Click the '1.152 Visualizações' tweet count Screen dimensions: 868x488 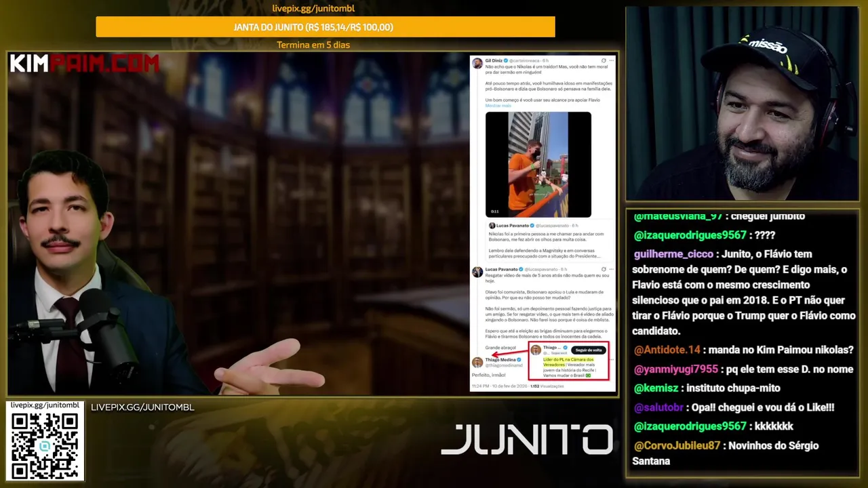pos(548,386)
